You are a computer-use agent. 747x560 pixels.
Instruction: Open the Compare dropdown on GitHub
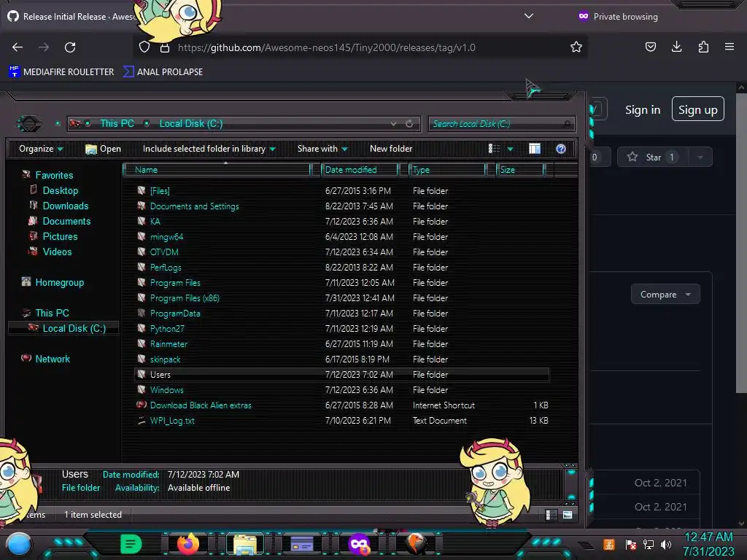click(x=665, y=295)
